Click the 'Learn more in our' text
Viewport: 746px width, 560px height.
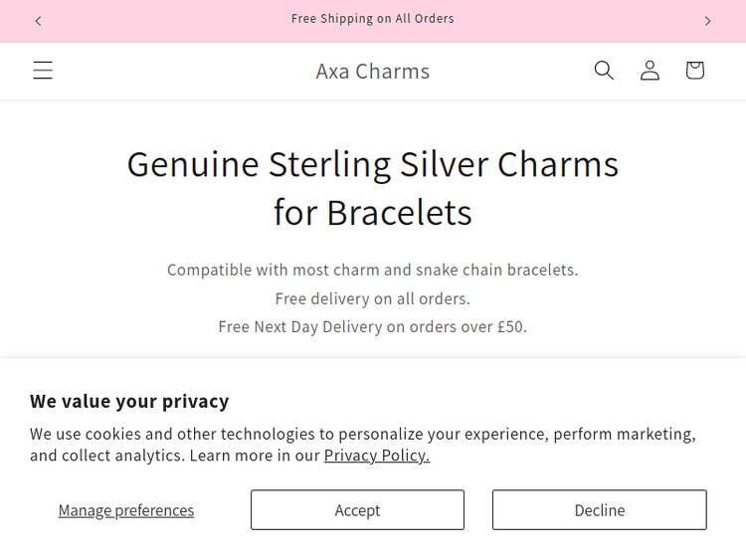255,456
